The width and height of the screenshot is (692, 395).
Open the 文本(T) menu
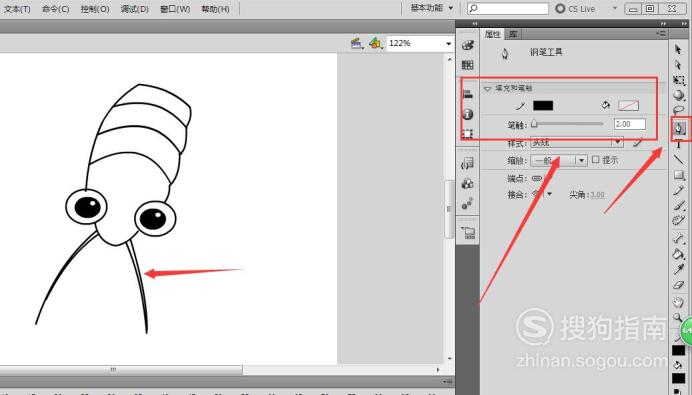click(17, 8)
